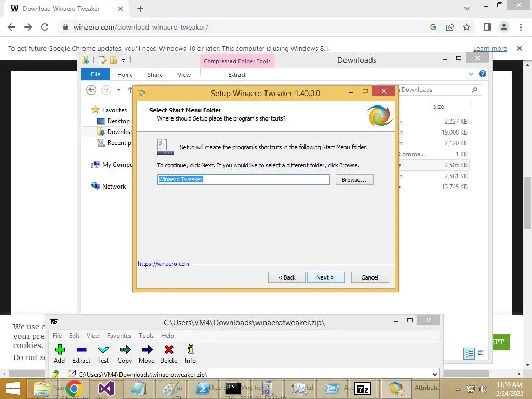This screenshot has width=532, height=399.
Task: Click Learn more about Chrome updates
Action: pos(490,48)
